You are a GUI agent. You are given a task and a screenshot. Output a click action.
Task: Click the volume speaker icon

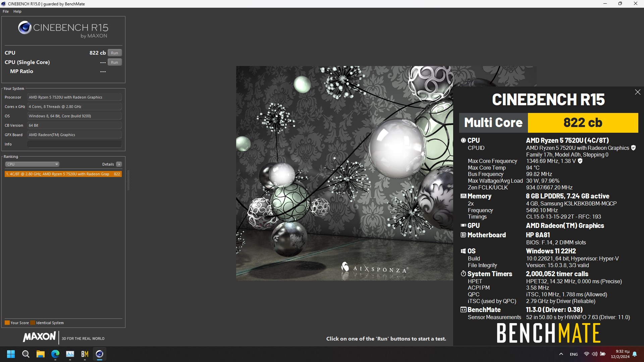(594, 354)
